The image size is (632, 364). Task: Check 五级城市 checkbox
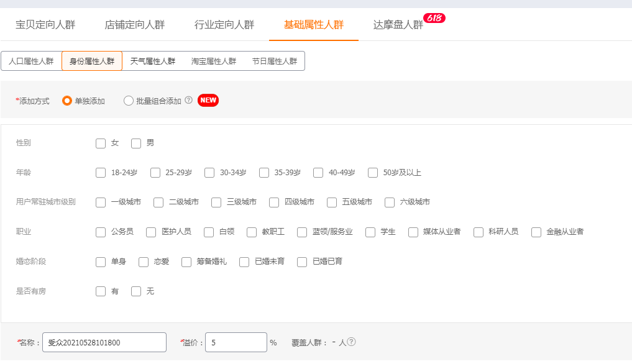[332, 202]
